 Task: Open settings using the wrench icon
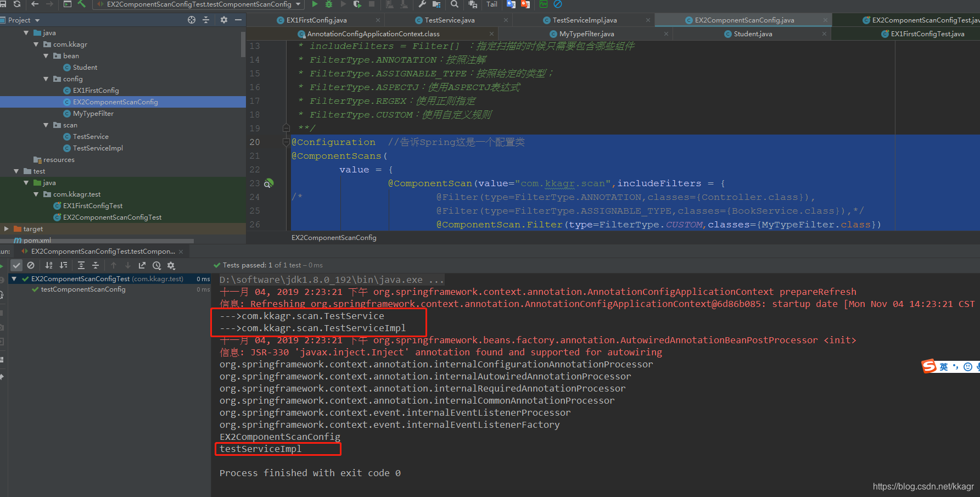tap(422, 4)
